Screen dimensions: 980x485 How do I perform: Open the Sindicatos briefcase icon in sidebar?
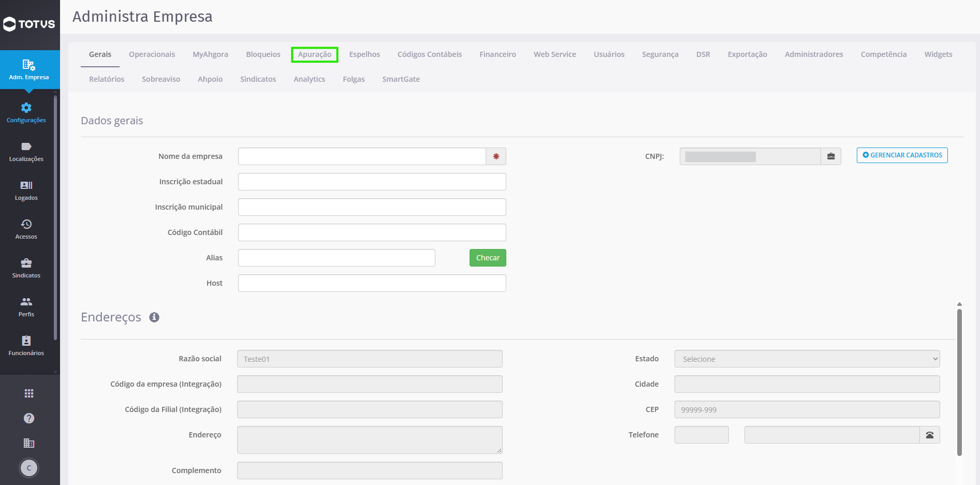point(26,263)
